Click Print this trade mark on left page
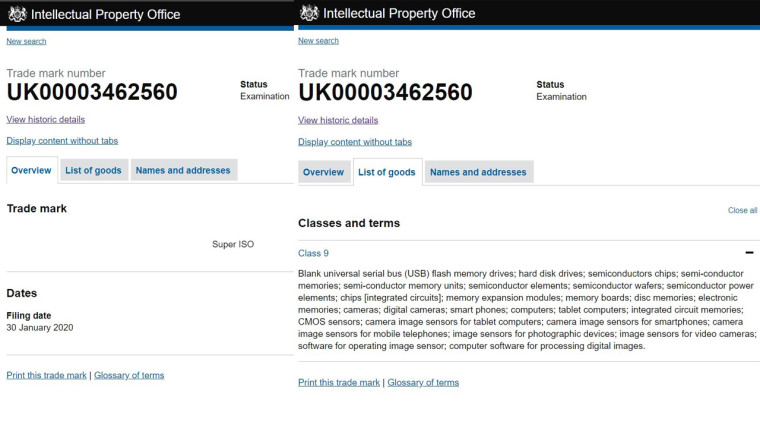Image resolution: width=760 pixels, height=428 pixels. (x=47, y=375)
